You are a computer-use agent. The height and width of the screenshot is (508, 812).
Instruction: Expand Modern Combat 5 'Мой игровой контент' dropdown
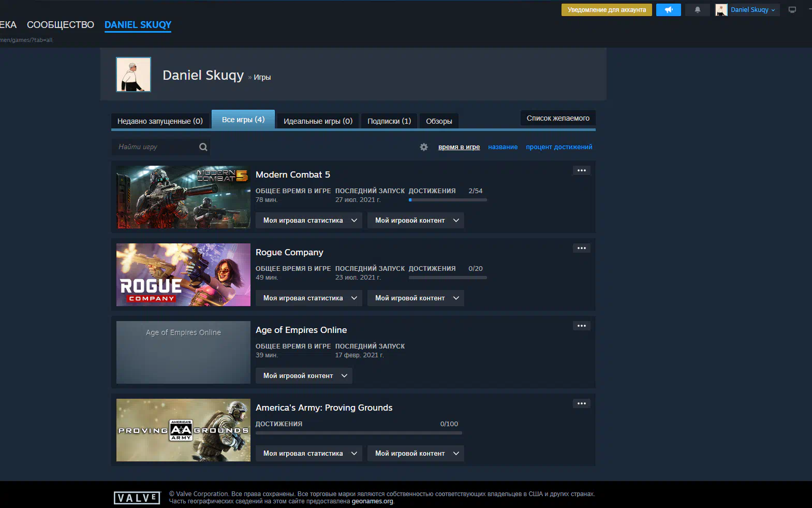[416, 221]
